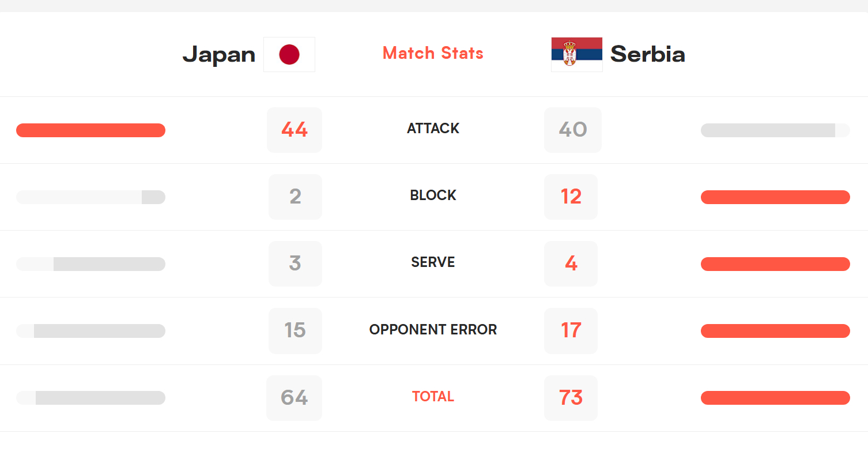Click Serbia's attack score 40

(x=573, y=130)
